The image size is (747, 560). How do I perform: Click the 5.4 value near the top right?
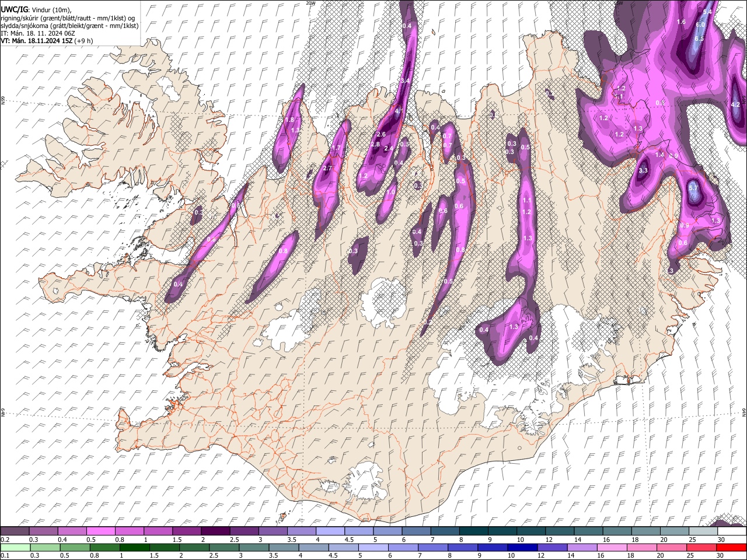pyautogui.click(x=707, y=12)
